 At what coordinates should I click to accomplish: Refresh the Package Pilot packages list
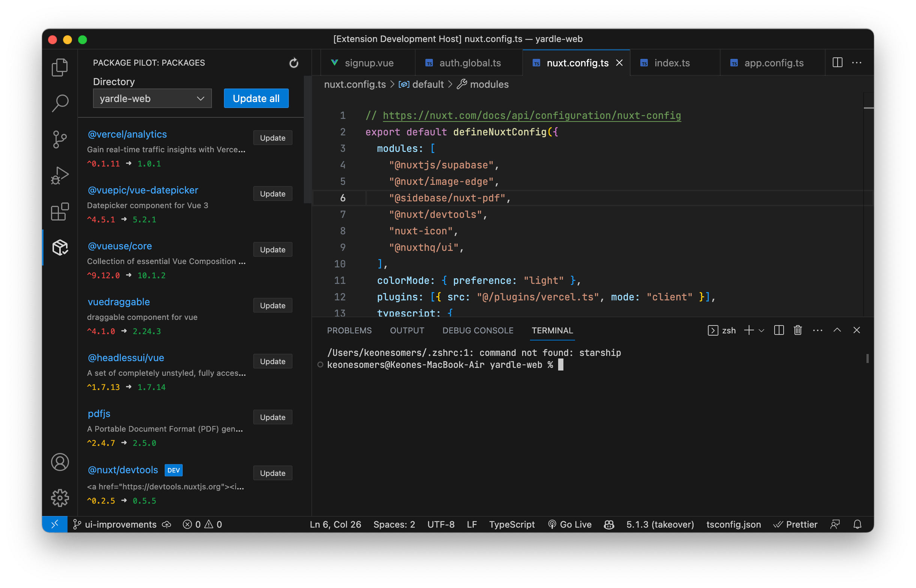point(294,63)
